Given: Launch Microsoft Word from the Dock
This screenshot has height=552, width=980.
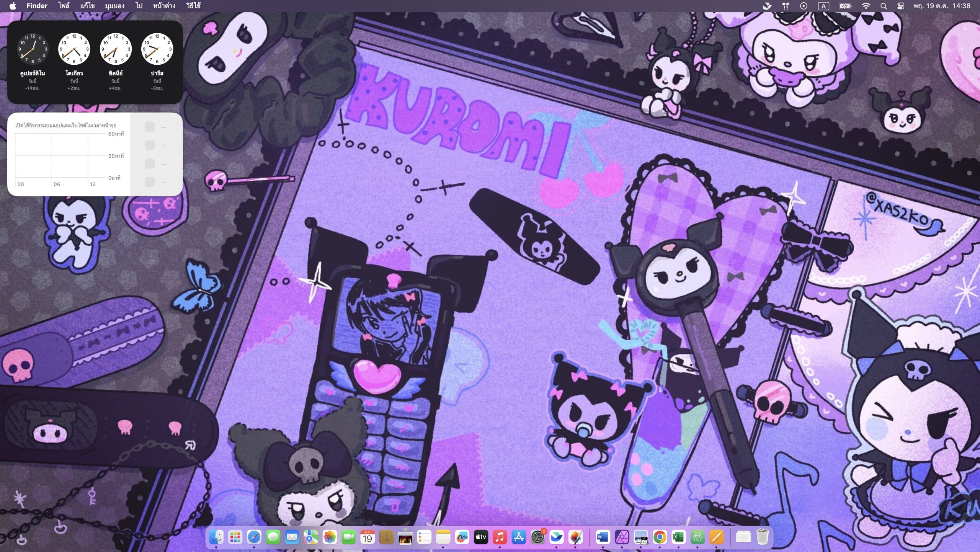Looking at the screenshot, I should (603, 537).
